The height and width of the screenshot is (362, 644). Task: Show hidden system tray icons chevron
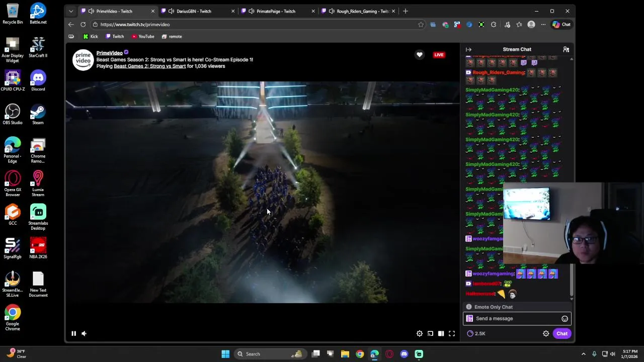tap(583, 354)
